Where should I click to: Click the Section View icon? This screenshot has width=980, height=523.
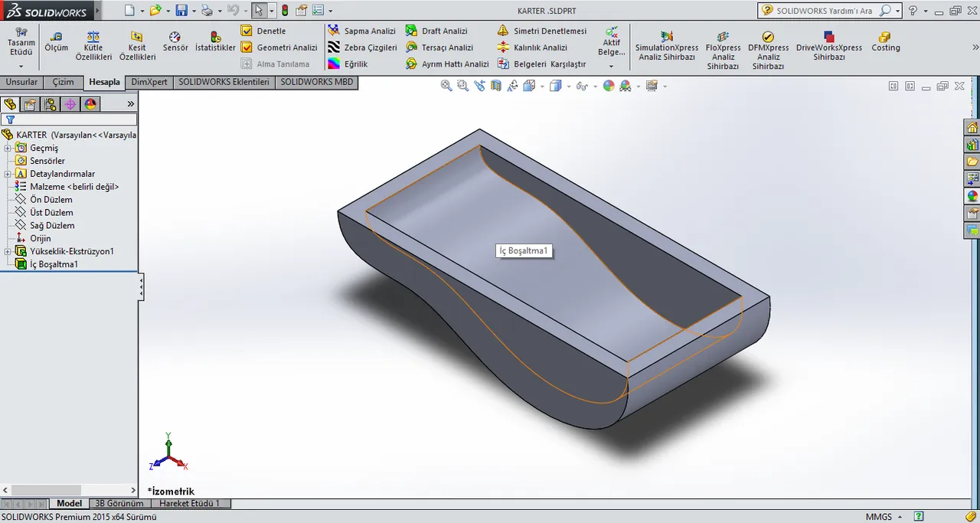tap(496, 86)
